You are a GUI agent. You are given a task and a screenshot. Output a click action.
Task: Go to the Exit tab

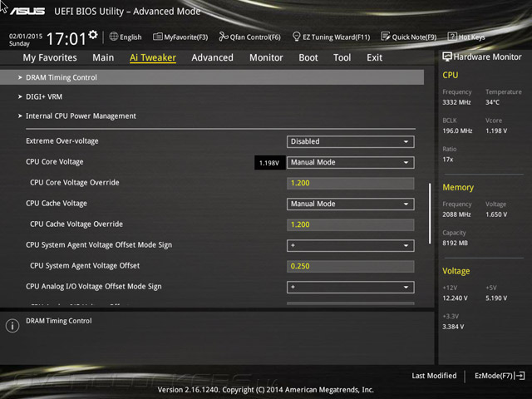click(x=374, y=57)
